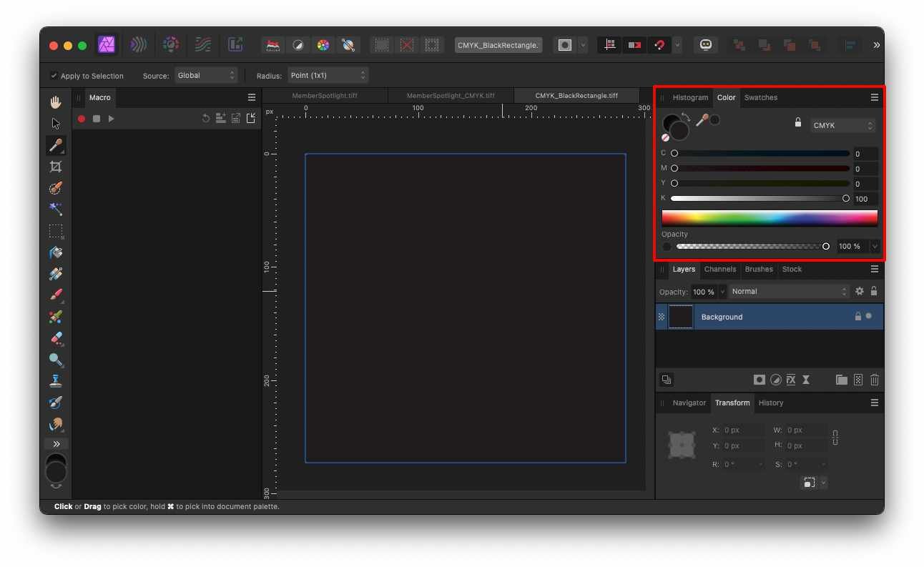The height and width of the screenshot is (567, 924).
Task: Open the Radius dropdown Point (1x1)
Action: [x=328, y=75]
